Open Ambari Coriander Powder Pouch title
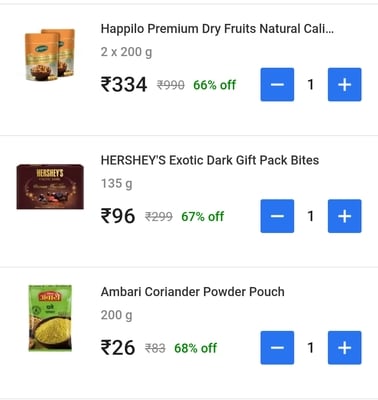The image size is (378, 400). click(193, 292)
